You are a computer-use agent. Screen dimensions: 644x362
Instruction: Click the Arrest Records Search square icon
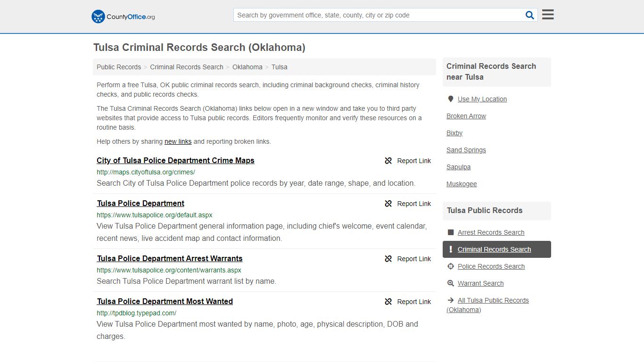[x=451, y=232]
